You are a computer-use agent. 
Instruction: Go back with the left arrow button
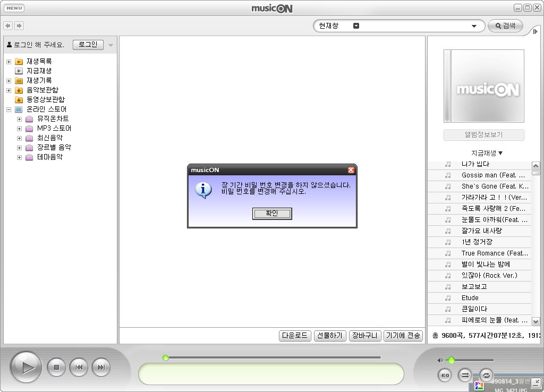(8, 25)
